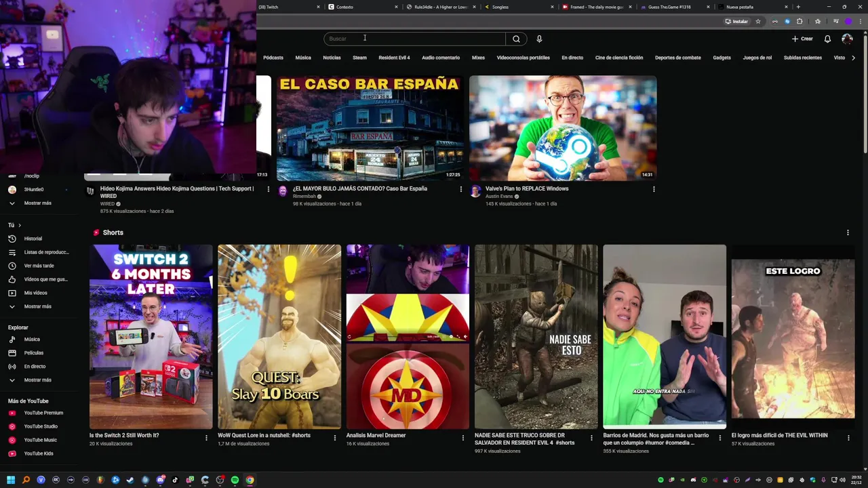Click the Instalar app button
Image resolution: width=868 pixels, height=488 pixels.
(736, 21)
